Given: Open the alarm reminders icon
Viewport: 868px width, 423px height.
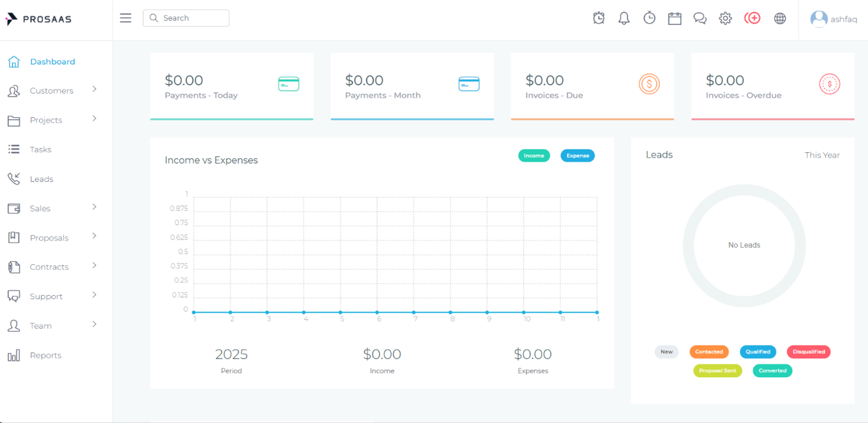Looking at the screenshot, I should [x=598, y=18].
